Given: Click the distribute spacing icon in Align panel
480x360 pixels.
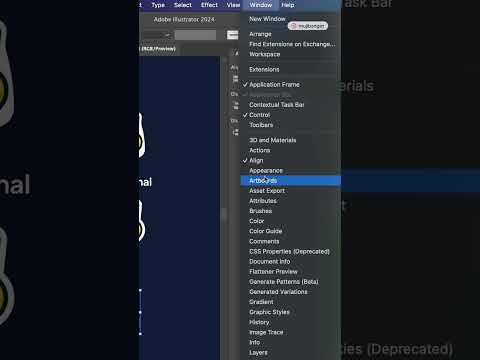Looking at the screenshot, I should click(236, 132).
